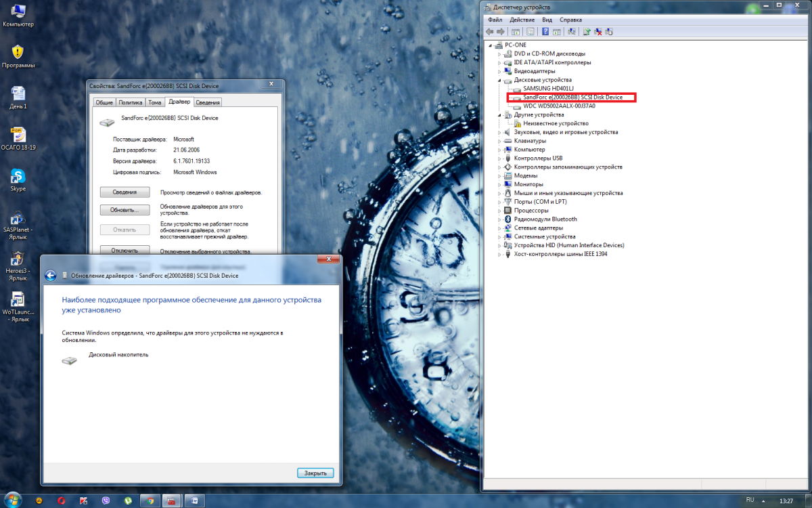This screenshot has width=812, height=508.
Task: Open the Компьютер desktop icon
Action: coord(18,16)
